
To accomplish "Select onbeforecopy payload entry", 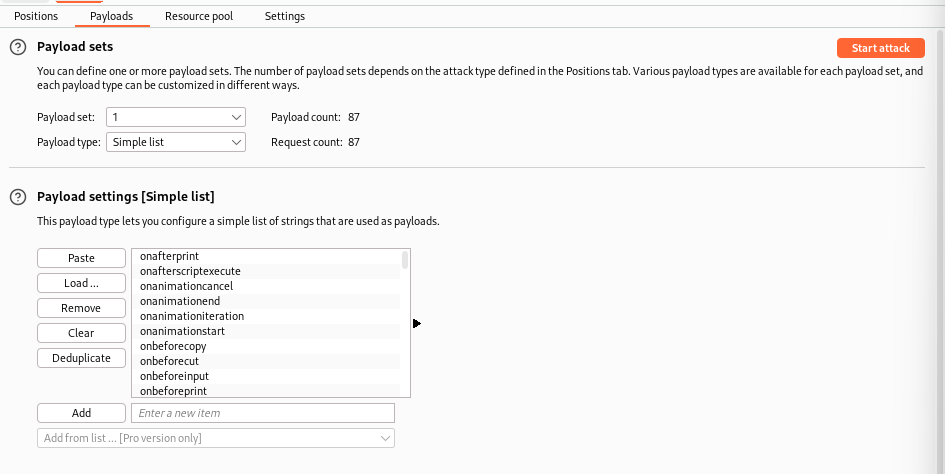I will (x=266, y=346).
